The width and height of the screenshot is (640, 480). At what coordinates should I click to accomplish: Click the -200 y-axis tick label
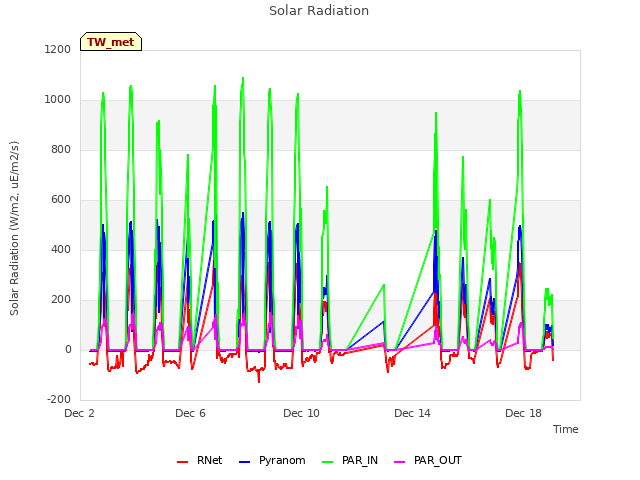point(59,399)
